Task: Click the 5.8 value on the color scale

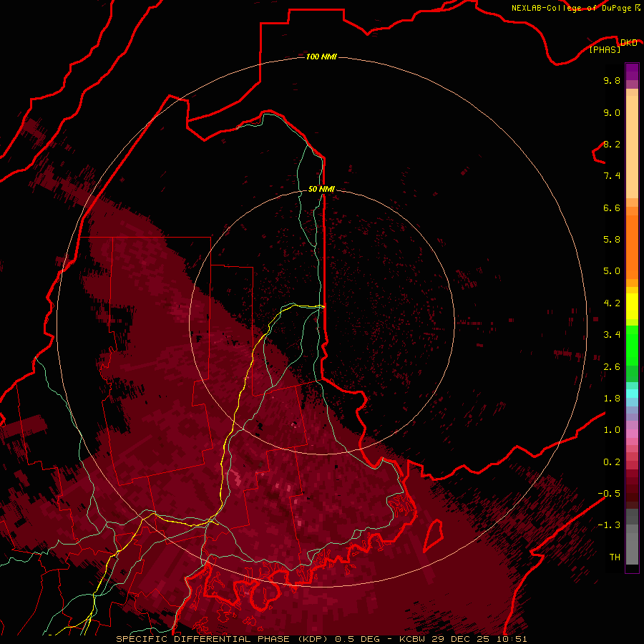Action: coord(612,240)
